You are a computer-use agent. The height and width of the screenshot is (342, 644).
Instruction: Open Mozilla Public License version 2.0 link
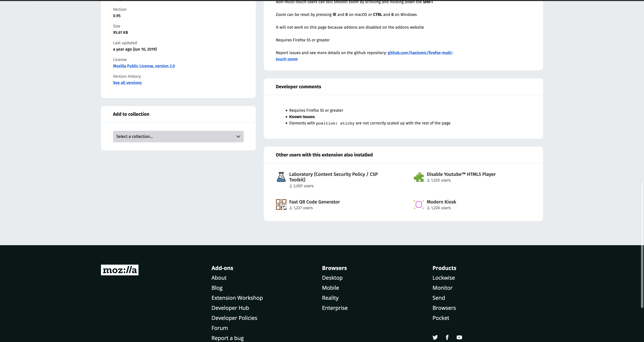[x=144, y=66]
